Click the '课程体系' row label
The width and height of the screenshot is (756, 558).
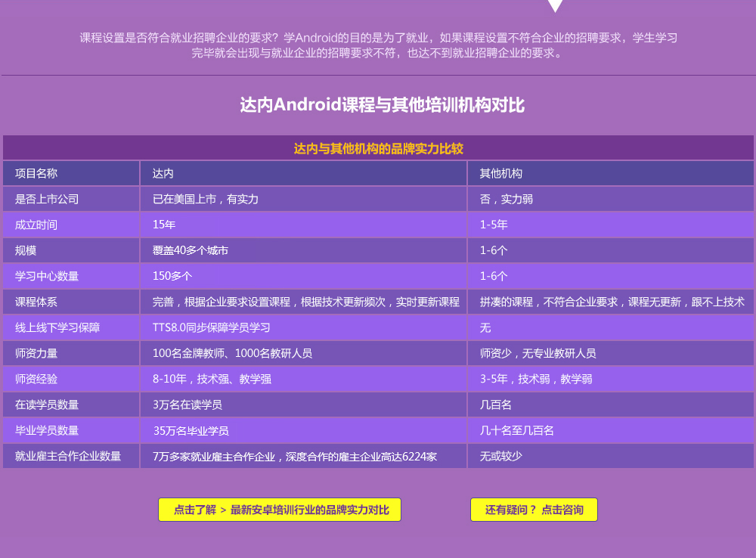(x=36, y=302)
